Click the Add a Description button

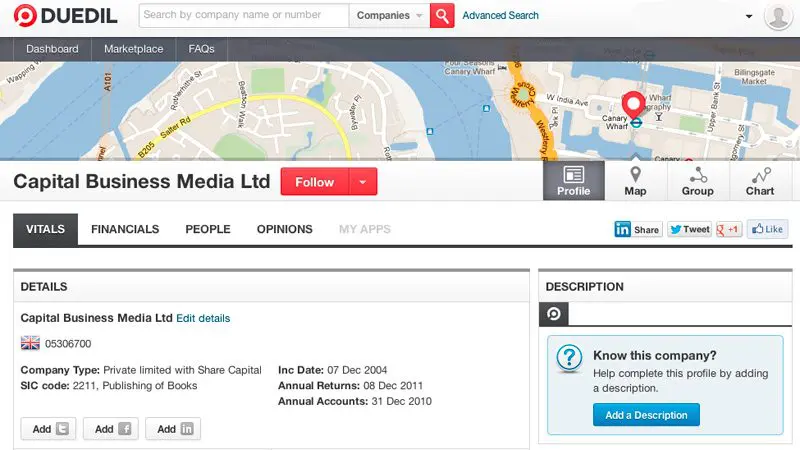646,415
